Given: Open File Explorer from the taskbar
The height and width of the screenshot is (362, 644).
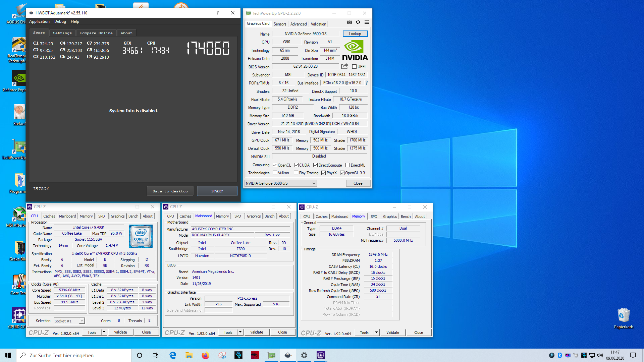Looking at the screenshot, I should 189,355.
